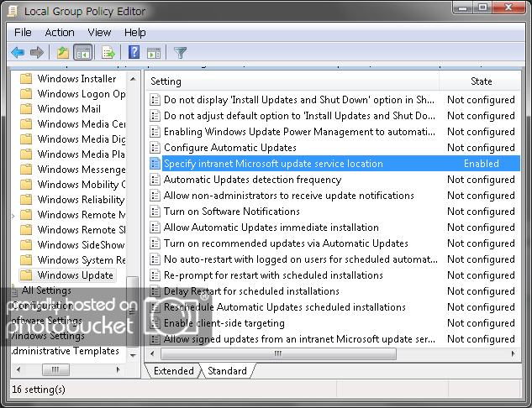Open the Action menu
The image size is (532, 408).
(x=60, y=33)
